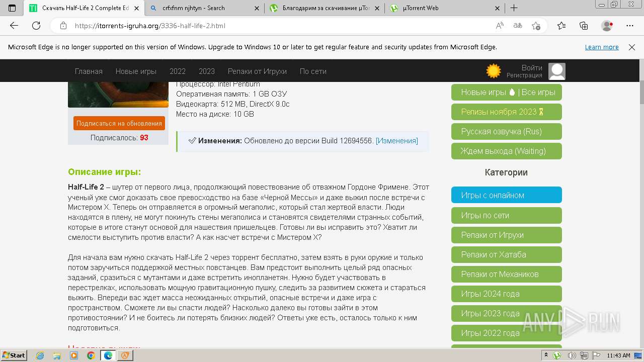Open По сети menu item
Viewport: 644px width, 362px height.
(313, 71)
